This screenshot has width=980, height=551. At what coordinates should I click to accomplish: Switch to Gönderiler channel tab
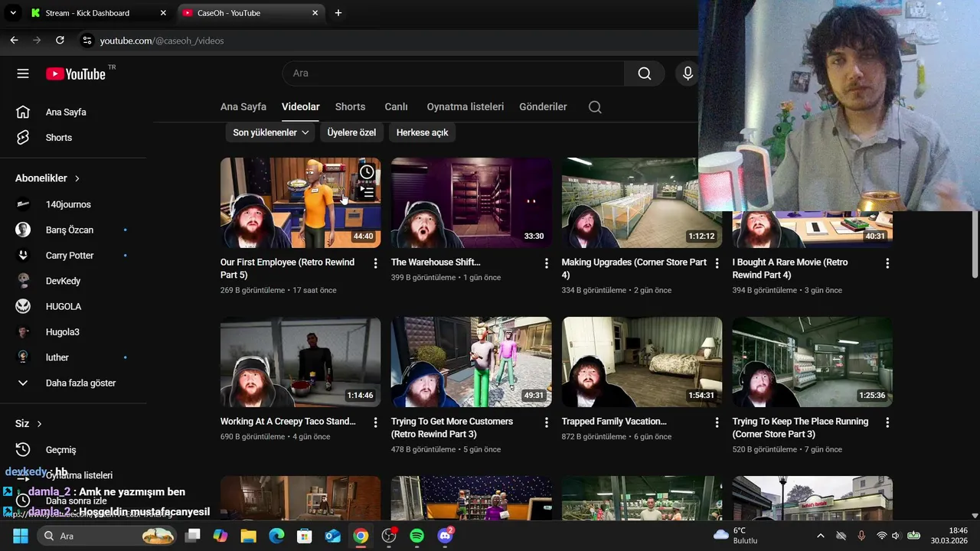coord(543,107)
